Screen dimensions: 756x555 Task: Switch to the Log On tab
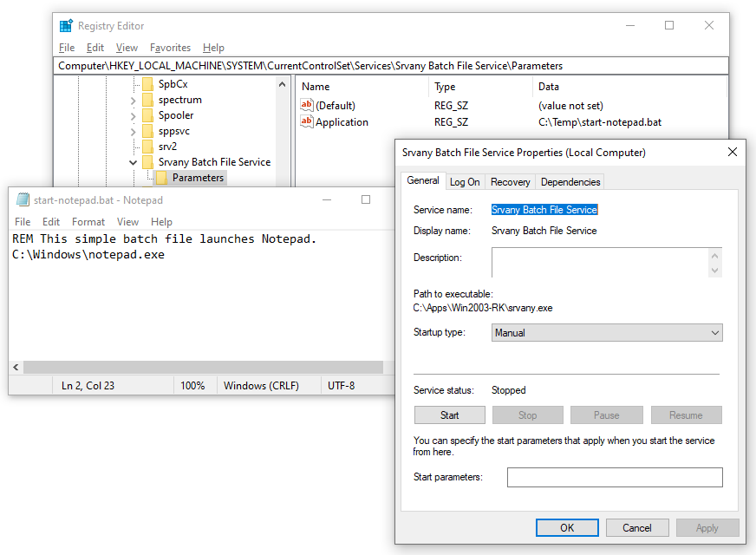click(x=465, y=182)
